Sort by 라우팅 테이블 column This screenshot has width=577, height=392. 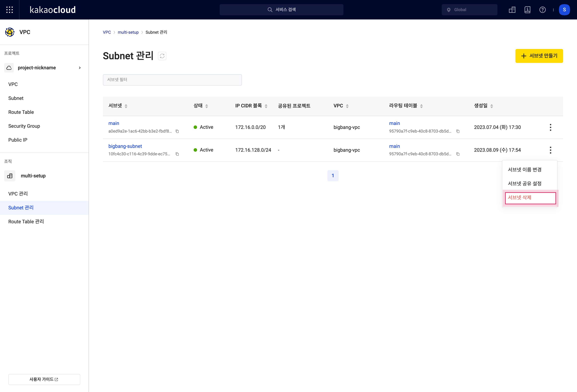pos(421,106)
